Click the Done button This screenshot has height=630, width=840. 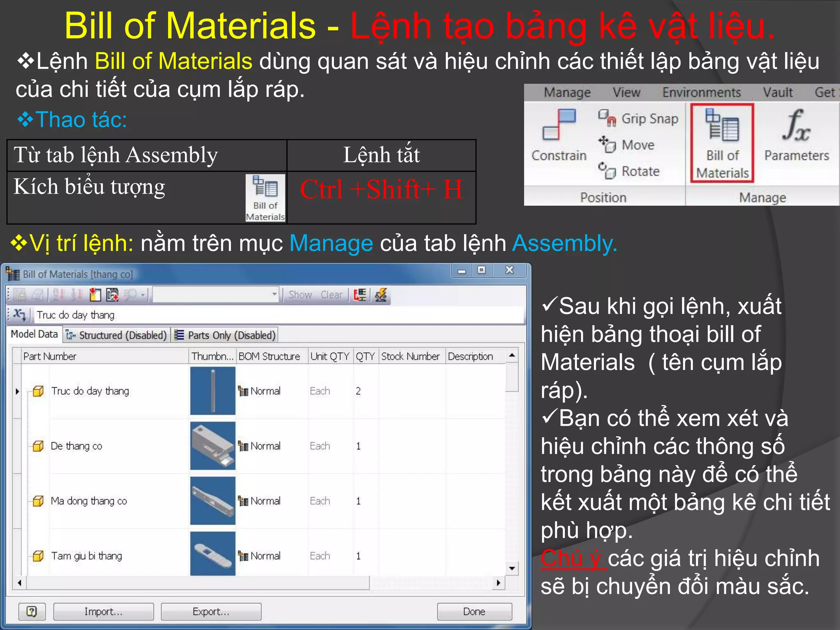tap(475, 612)
